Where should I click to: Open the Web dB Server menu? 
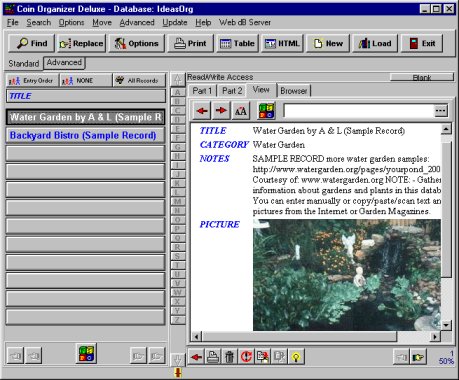245,23
